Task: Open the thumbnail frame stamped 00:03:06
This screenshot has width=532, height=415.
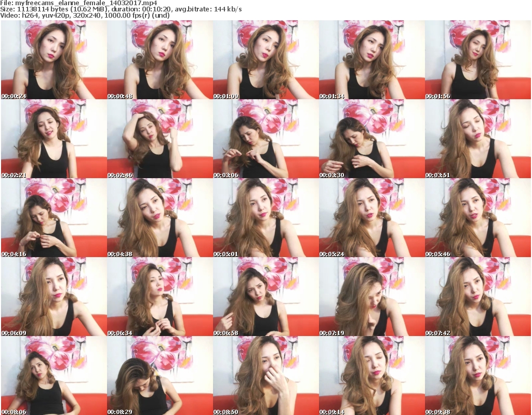Action: pos(265,139)
